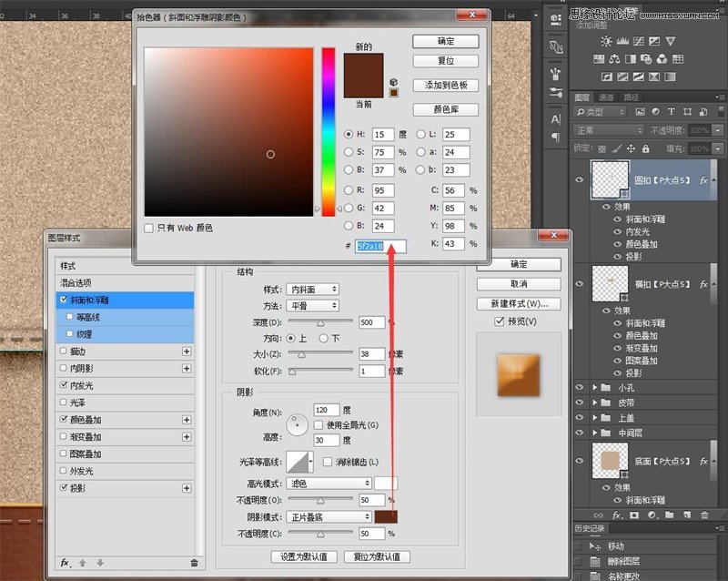
Task: Select the 投影 style entry
Action: pyautogui.click(x=125, y=488)
